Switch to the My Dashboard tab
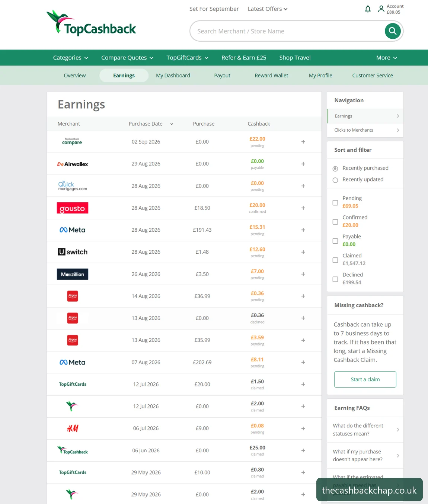This screenshot has width=428, height=504. click(x=173, y=76)
